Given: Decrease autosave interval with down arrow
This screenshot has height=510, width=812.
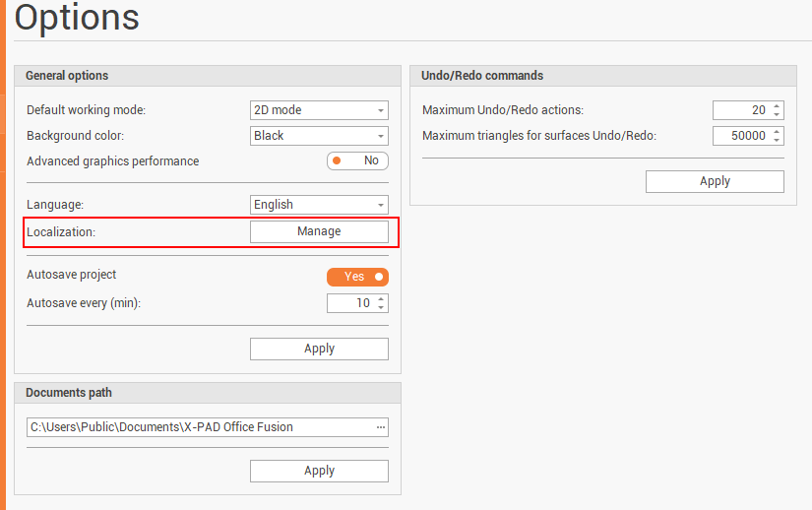Looking at the screenshot, I should click(x=382, y=307).
